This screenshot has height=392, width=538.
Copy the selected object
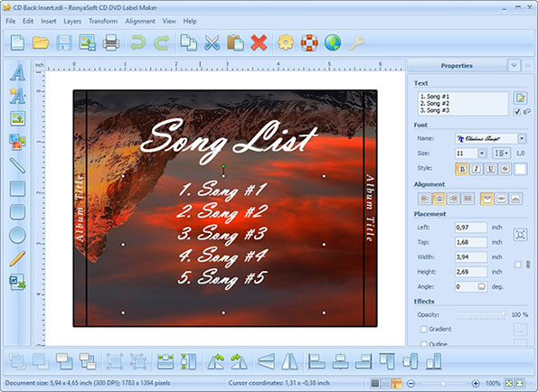point(188,42)
